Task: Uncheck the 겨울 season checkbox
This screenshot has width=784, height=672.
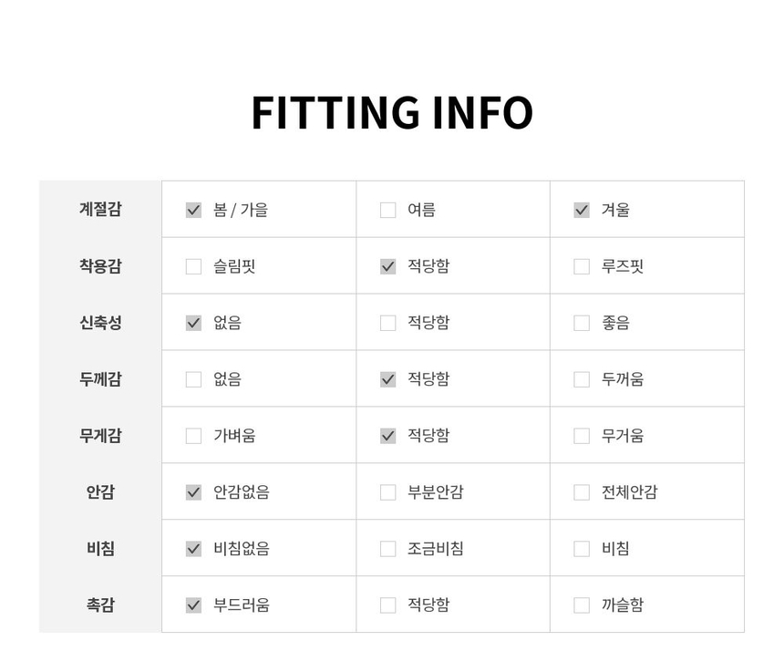Action: coord(582,210)
